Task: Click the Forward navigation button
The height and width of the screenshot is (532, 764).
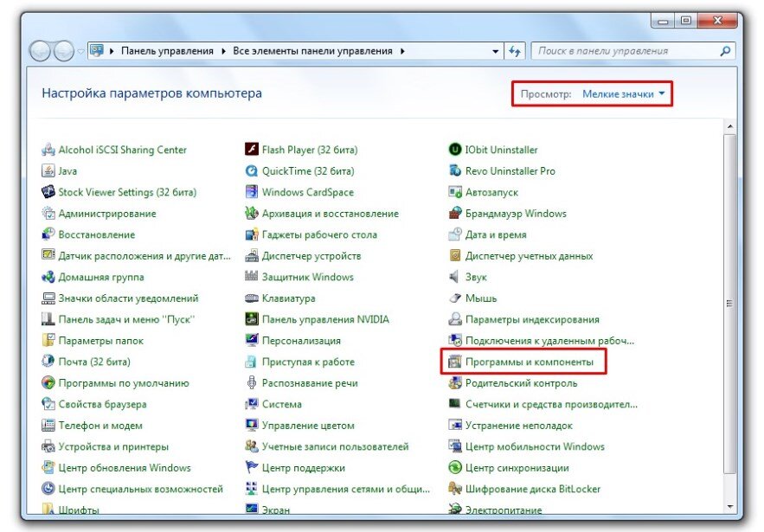Action: [x=63, y=51]
